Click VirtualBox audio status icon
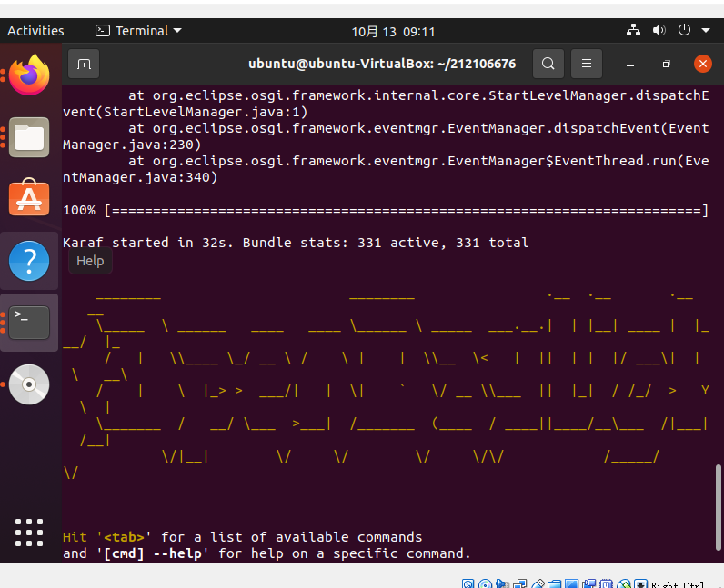The image size is (724, 588). pyautogui.click(x=502, y=583)
